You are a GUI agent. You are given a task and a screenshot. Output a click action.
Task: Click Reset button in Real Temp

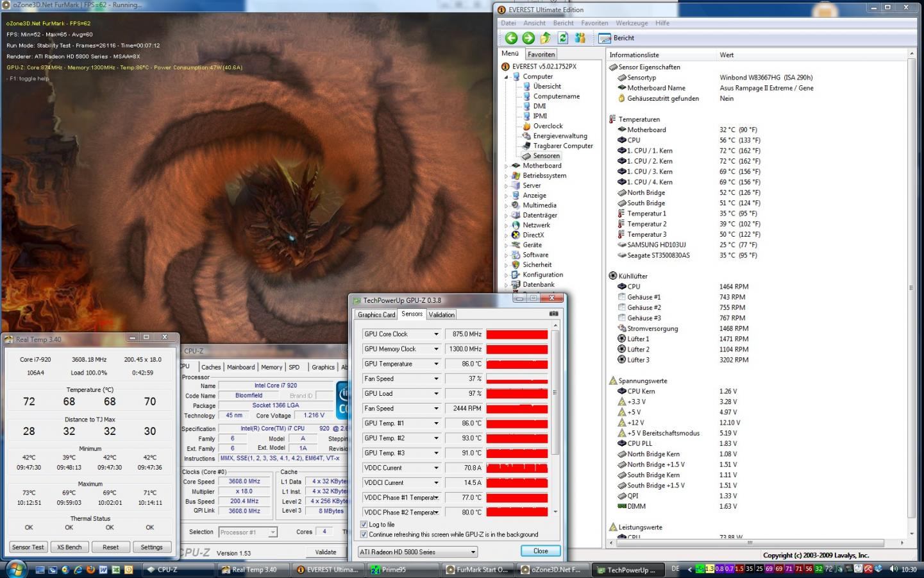pyautogui.click(x=110, y=547)
